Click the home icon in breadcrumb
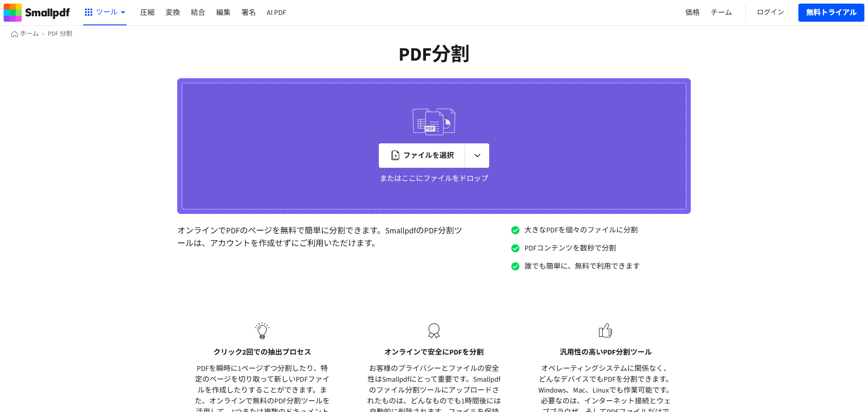This screenshot has height=412, width=868. coord(14,34)
